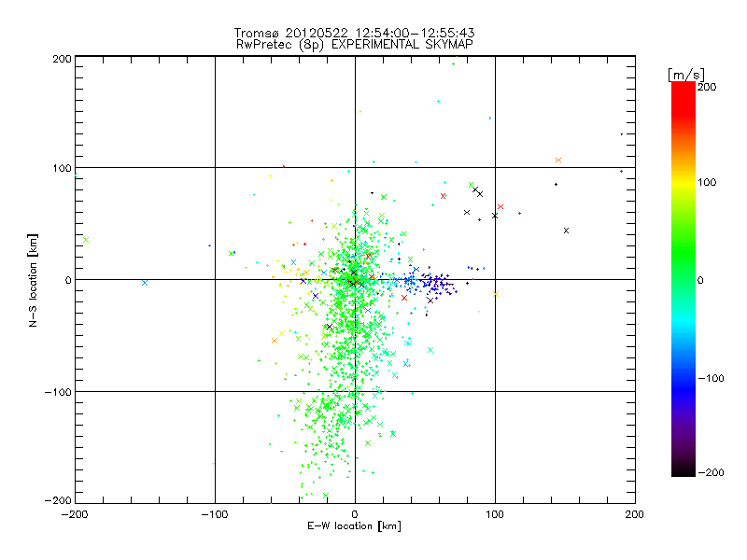The image size is (747, 560).
Task: Click the yellow band of the colorbar
Action: tap(684, 183)
